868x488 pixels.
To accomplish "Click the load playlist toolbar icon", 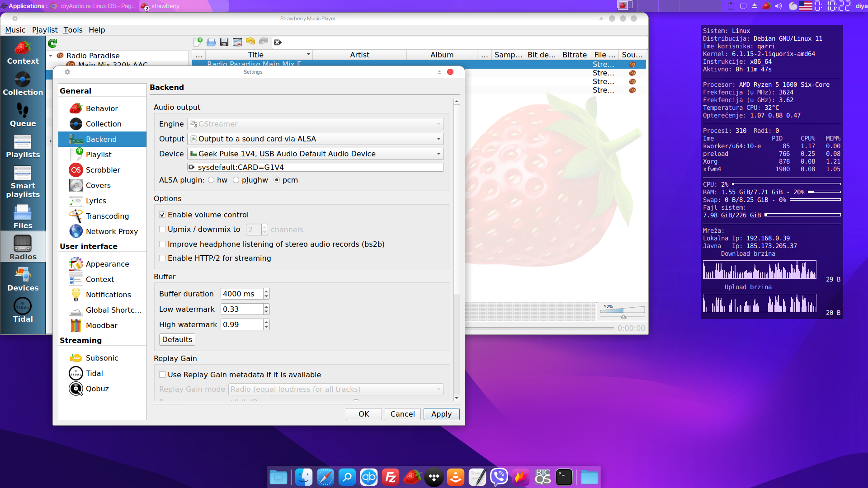I will point(211,42).
